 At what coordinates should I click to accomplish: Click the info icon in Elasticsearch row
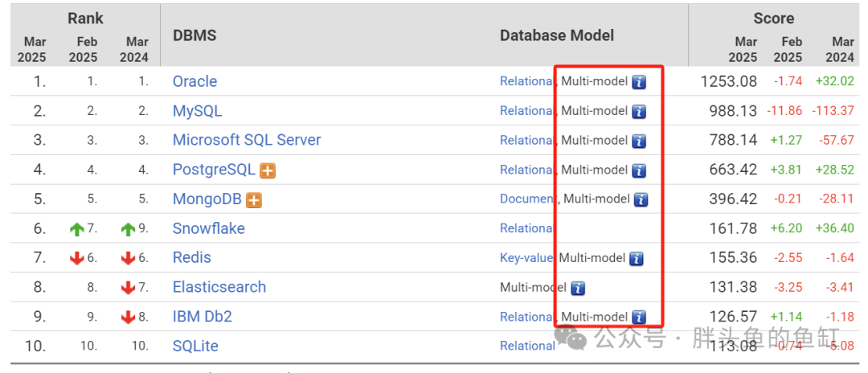[x=578, y=288]
